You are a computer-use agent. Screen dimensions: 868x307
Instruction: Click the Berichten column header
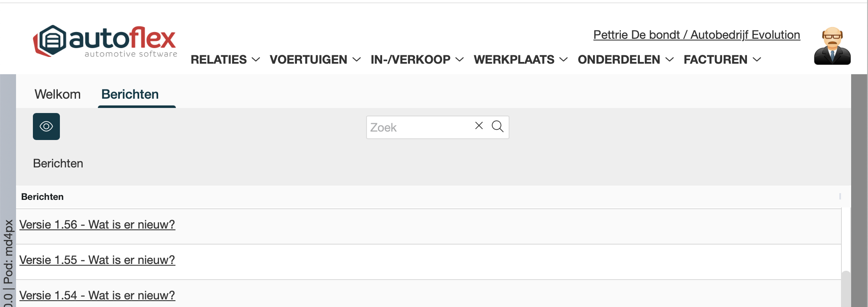pyautogui.click(x=43, y=197)
